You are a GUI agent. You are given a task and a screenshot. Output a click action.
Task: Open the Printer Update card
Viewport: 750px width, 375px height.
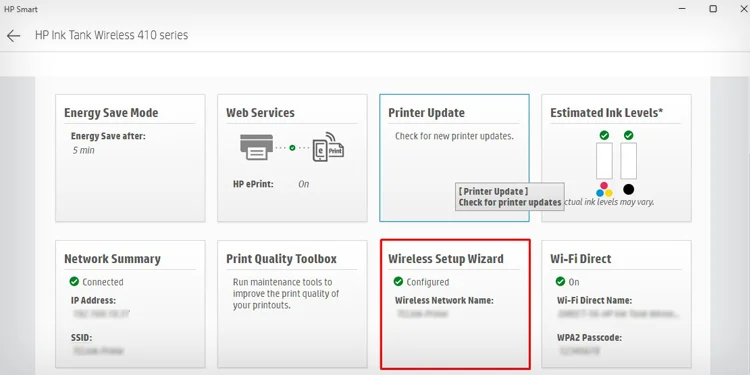pyautogui.click(x=454, y=158)
